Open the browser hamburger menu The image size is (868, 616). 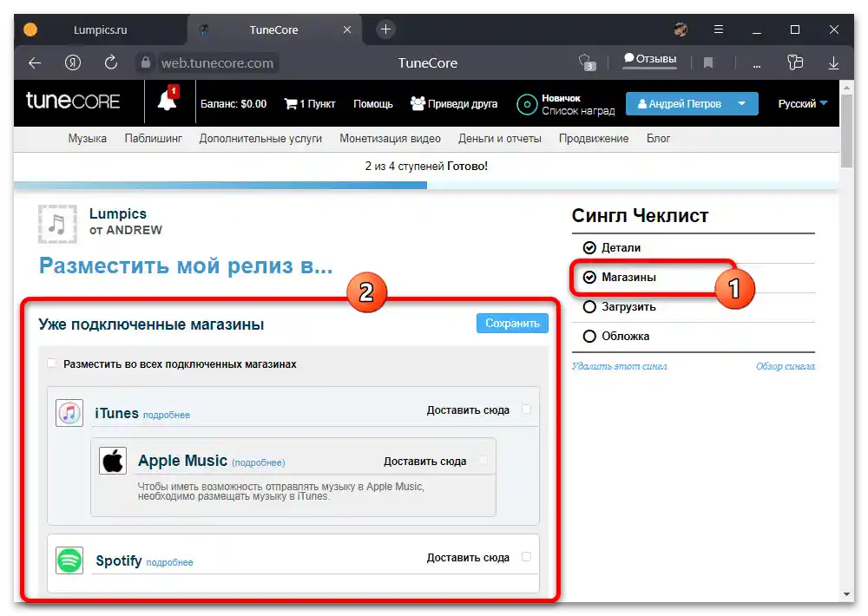[719, 29]
